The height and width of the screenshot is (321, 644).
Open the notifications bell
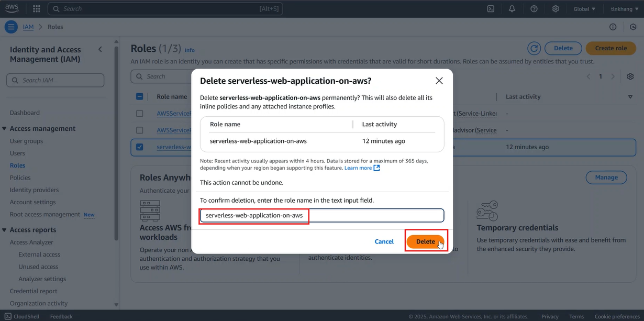[x=512, y=9]
